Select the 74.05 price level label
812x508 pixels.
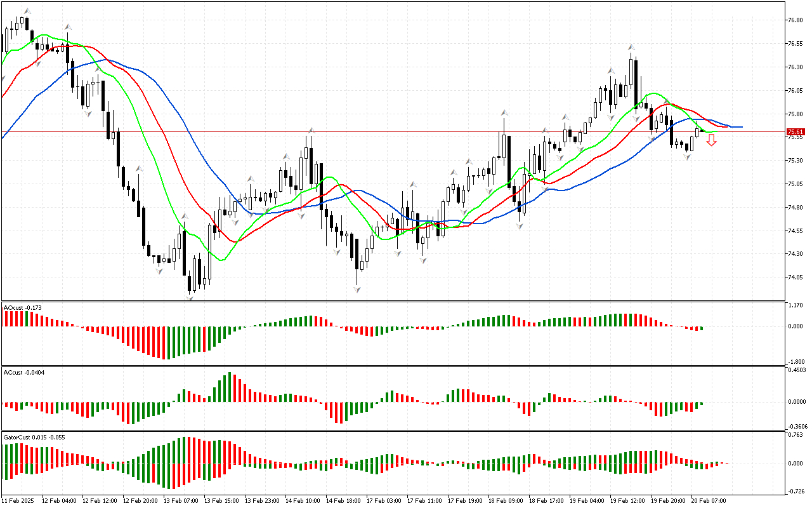click(x=795, y=277)
